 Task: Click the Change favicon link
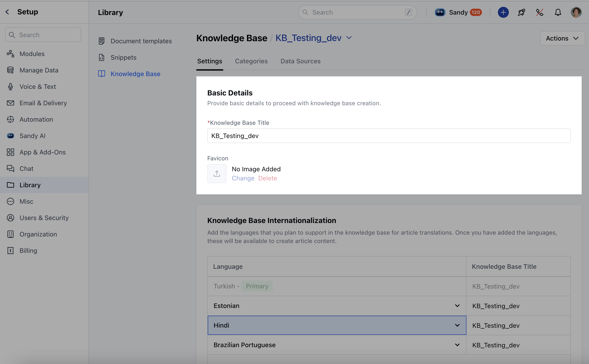[243, 178]
